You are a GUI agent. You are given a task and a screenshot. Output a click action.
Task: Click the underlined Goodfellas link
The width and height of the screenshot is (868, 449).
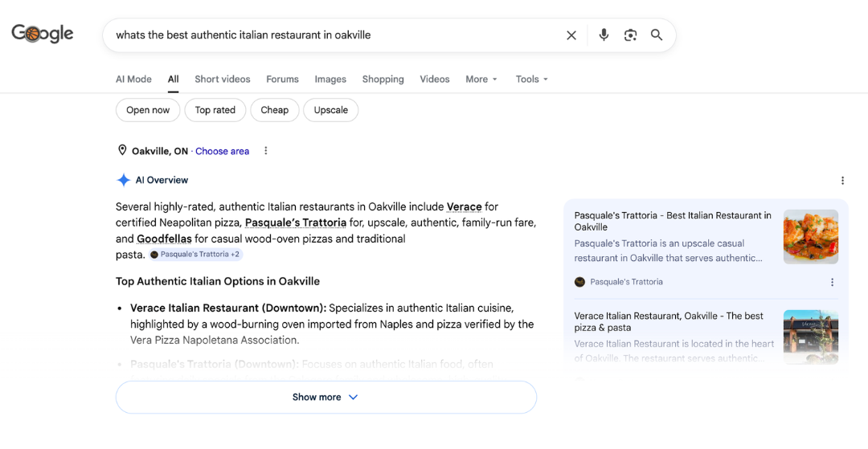[x=164, y=239]
